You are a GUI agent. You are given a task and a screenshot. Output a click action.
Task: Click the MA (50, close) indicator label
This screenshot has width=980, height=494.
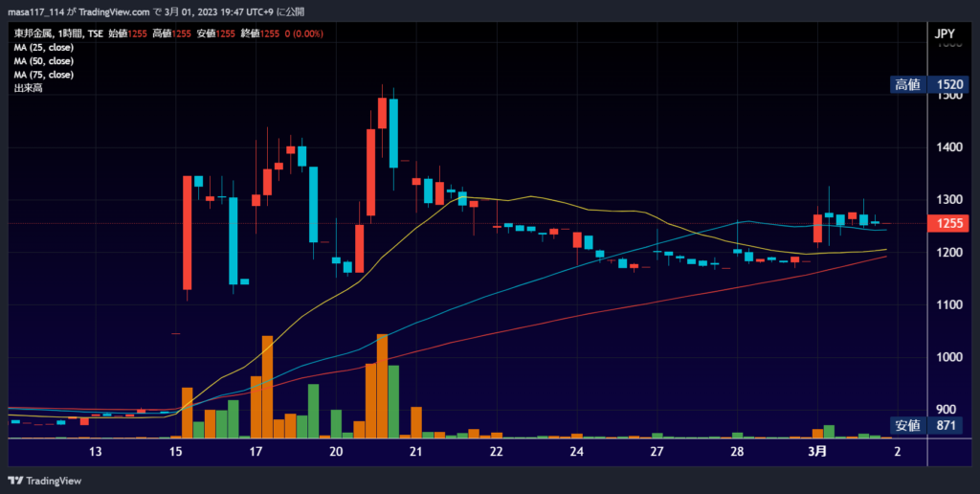[x=44, y=61]
